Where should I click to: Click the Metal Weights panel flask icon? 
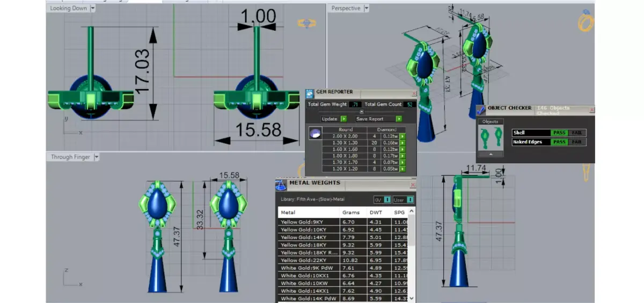280,185
